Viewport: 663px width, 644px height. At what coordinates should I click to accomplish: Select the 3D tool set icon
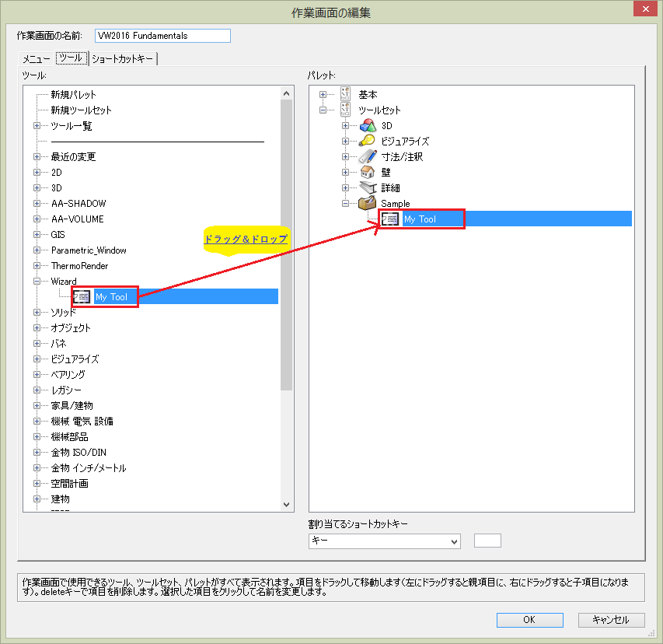coord(368,126)
